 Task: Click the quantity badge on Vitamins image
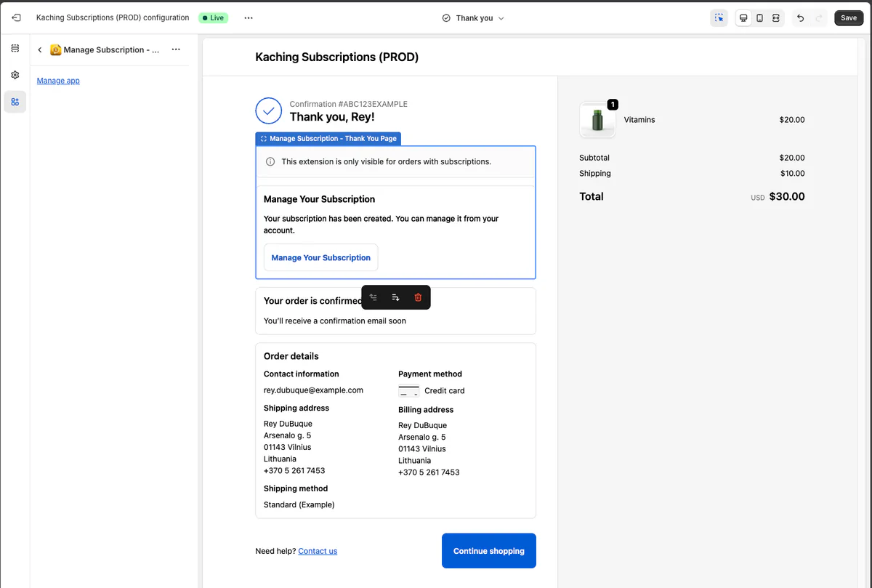click(x=613, y=105)
